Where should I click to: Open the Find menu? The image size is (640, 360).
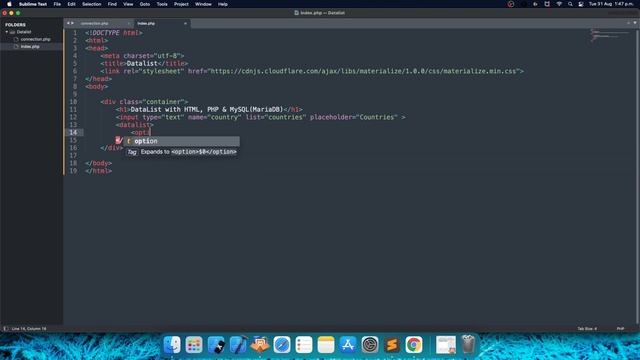[112, 4]
